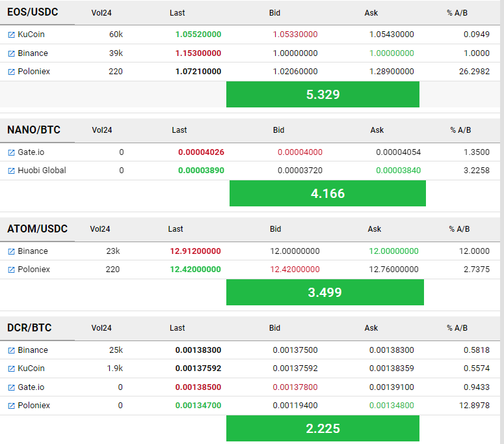Click Ask column header in DCR/BTC table
Image resolution: width=504 pixels, height=444 pixels.
pyautogui.click(x=371, y=328)
